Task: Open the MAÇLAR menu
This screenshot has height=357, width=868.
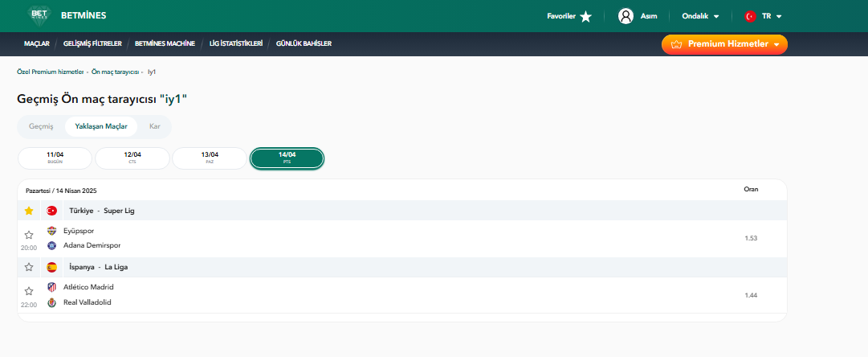Action: pyautogui.click(x=37, y=43)
